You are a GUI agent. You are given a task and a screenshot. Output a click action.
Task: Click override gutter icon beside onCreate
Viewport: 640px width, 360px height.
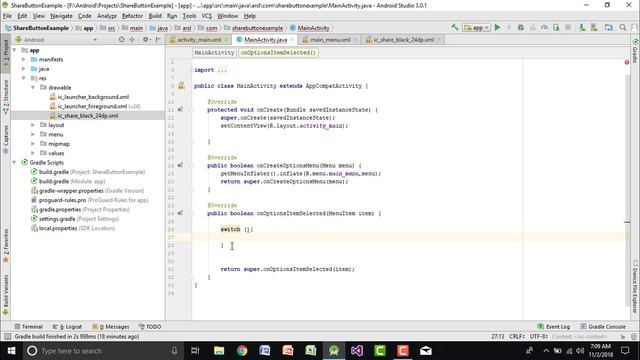coord(180,109)
